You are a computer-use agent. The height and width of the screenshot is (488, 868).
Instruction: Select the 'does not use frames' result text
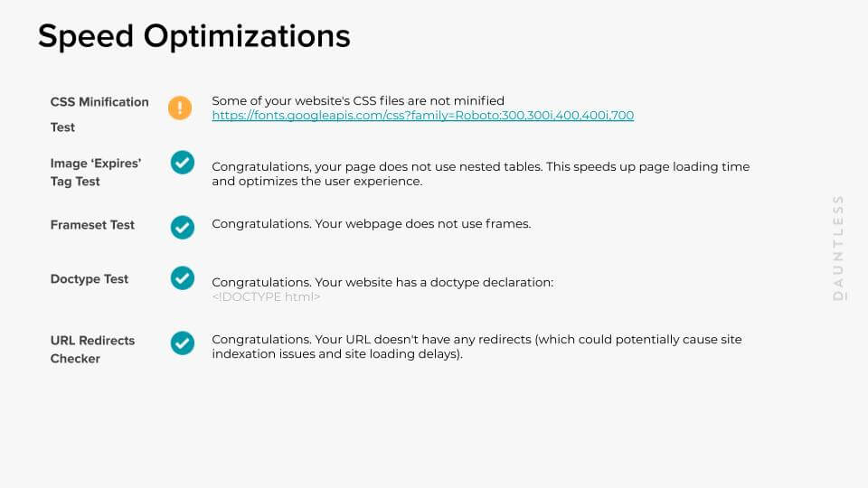click(371, 223)
